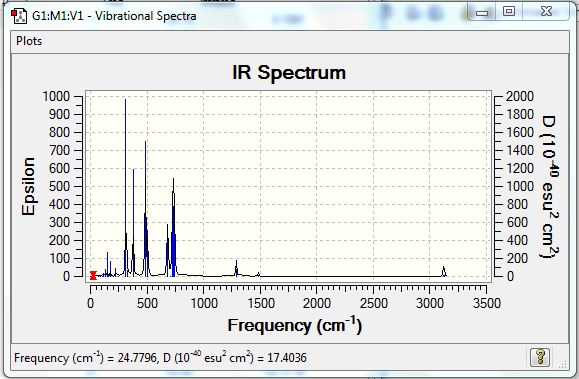Image resolution: width=579 pixels, height=379 pixels.
Task: Select the red frequency marker near zero
Action: (x=93, y=275)
